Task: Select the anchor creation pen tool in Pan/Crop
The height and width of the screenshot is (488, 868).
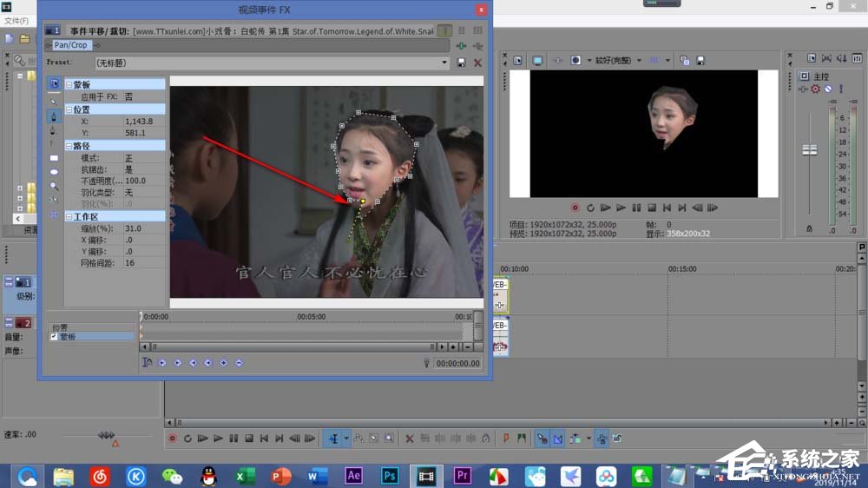Action: tap(54, 115)
